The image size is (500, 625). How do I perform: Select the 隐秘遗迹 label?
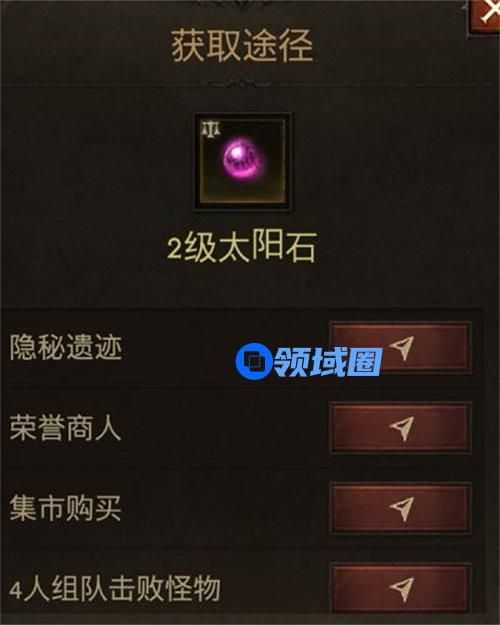click(66, 347)
